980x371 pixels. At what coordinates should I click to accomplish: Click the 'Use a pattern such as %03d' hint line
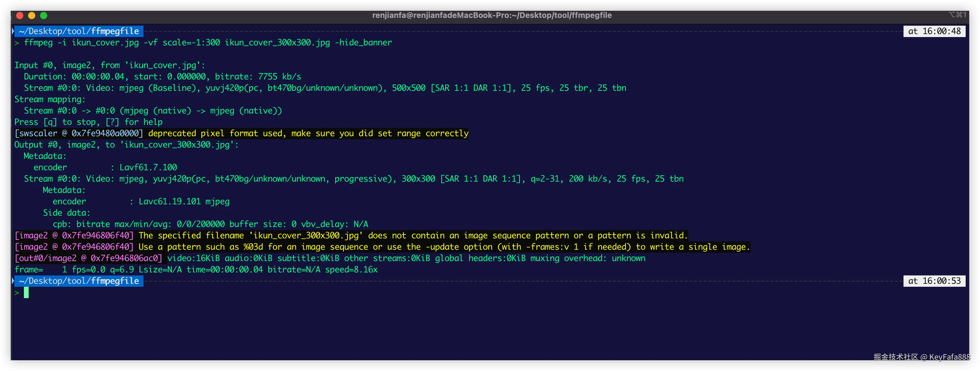coord(444,247)
